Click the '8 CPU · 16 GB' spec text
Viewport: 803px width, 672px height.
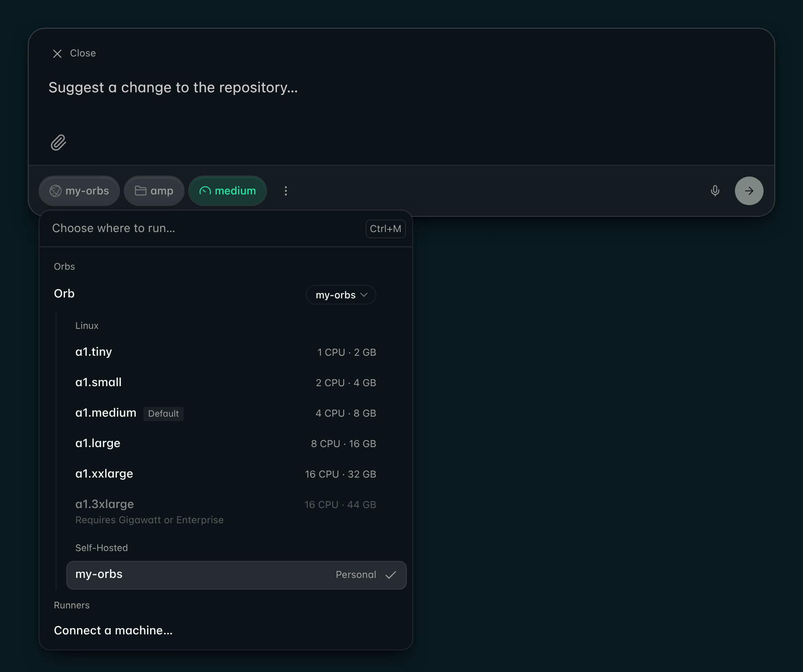[344, 444]
